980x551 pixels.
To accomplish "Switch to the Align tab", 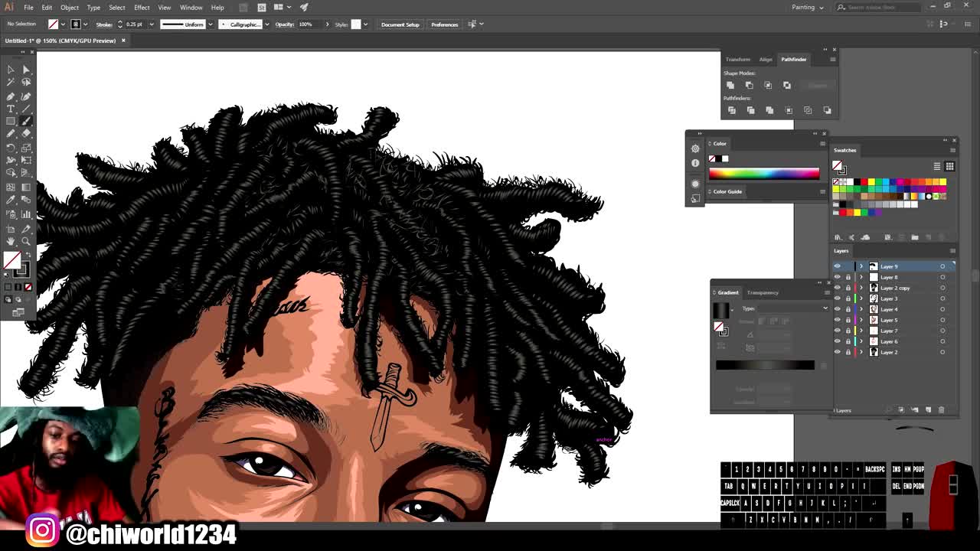I will coord(766,59).
